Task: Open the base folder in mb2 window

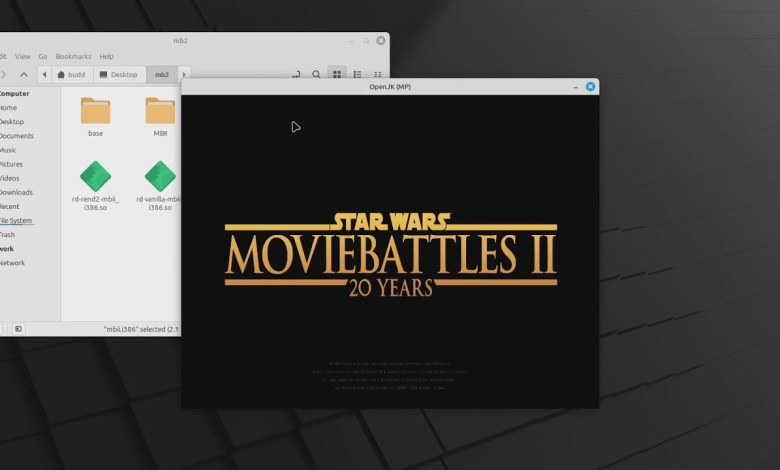Action: click(95, 111)
